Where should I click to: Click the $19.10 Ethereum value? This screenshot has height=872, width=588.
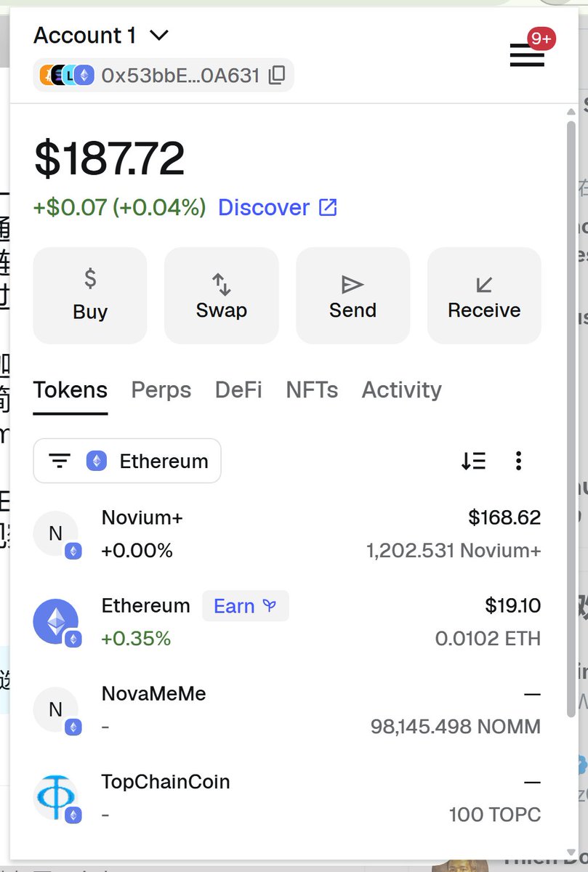pos(513,605)
